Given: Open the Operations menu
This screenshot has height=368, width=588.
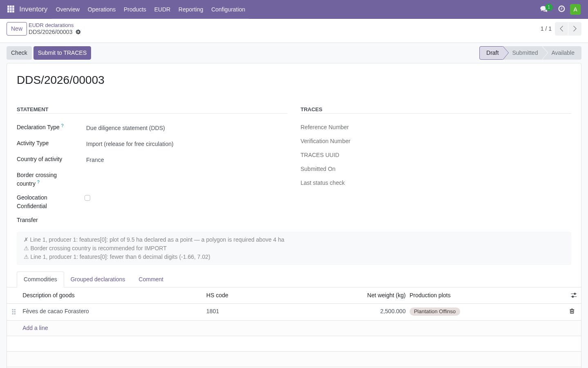Looking at the screenshot, I should click(102, 9).
